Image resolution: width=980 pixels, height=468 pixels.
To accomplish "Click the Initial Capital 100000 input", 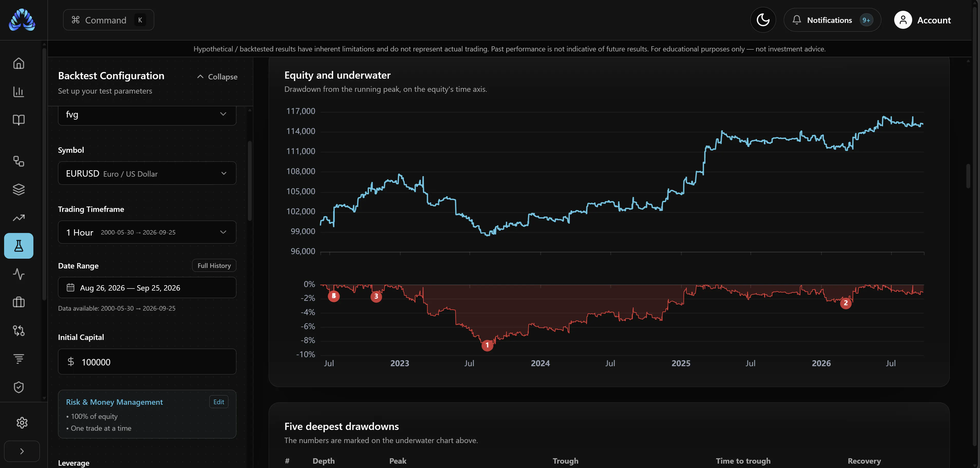I will tap(147, 362).
